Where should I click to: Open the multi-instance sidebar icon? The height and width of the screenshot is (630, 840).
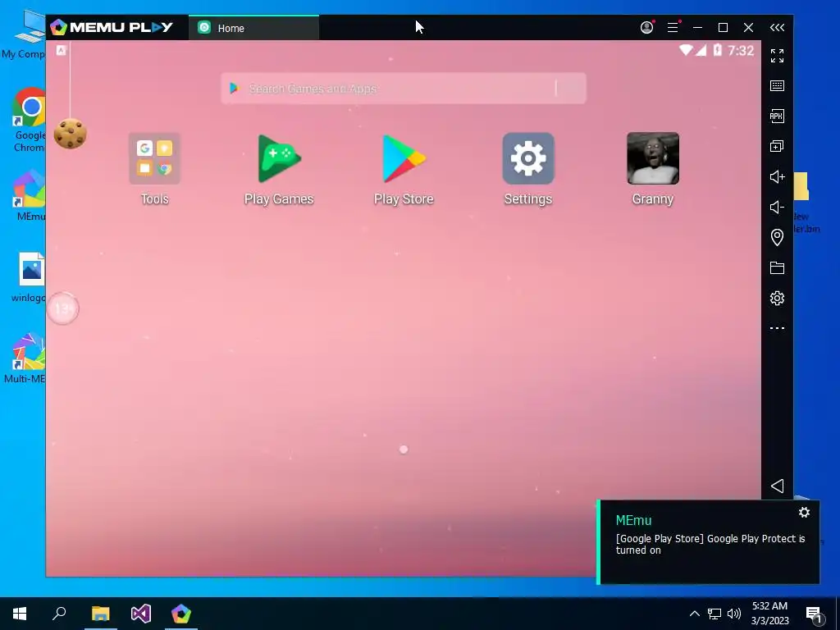[x=777, y=146]
